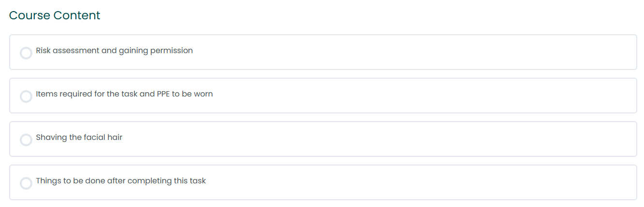Click the progress circle beside Risk assessment lesson
The width and height of the screenshot is (644, 207).
pos(26,53)
